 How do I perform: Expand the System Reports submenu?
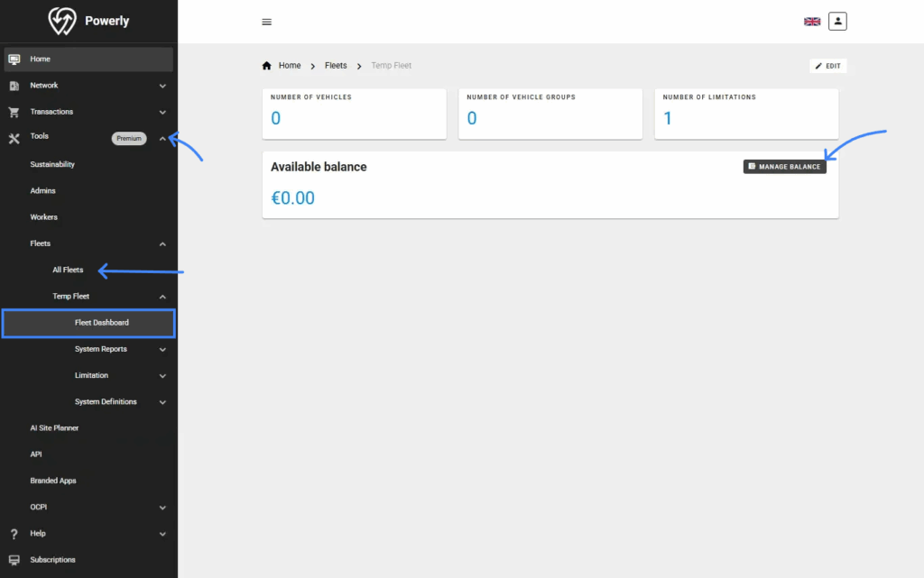[x=162, y=349]
